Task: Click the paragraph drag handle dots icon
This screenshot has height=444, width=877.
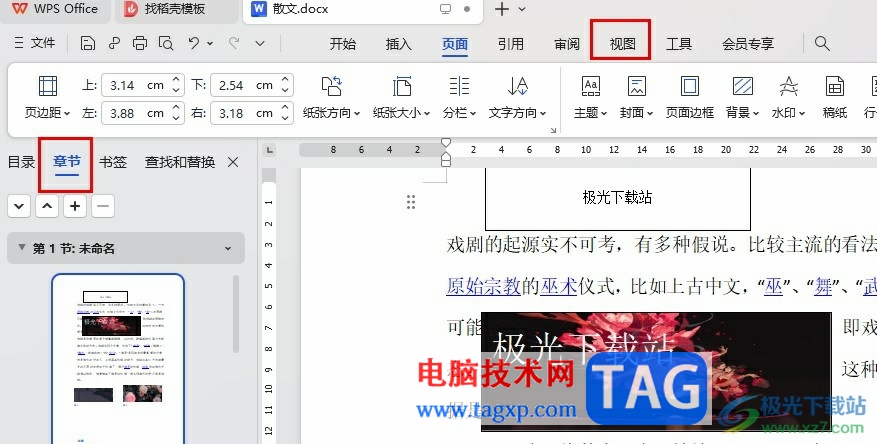Action: [x=411, y=202]
